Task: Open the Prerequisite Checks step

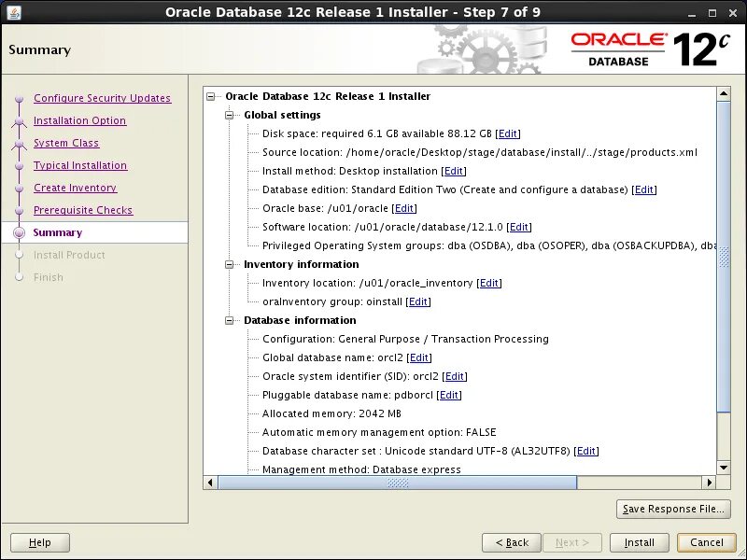Action: [x=83, y=210]
